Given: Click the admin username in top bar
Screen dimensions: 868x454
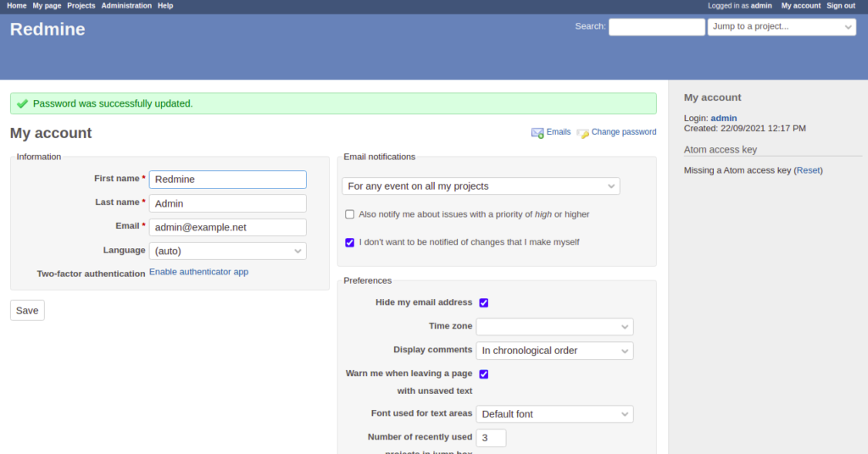Looking at the screenshot, I should [x=761, y=6].
